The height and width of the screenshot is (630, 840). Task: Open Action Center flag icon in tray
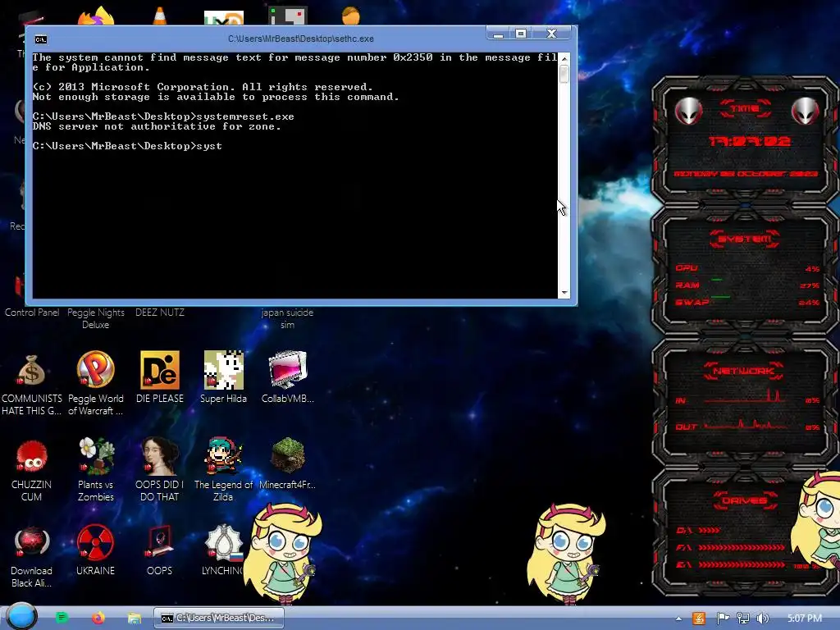(723, 619)
